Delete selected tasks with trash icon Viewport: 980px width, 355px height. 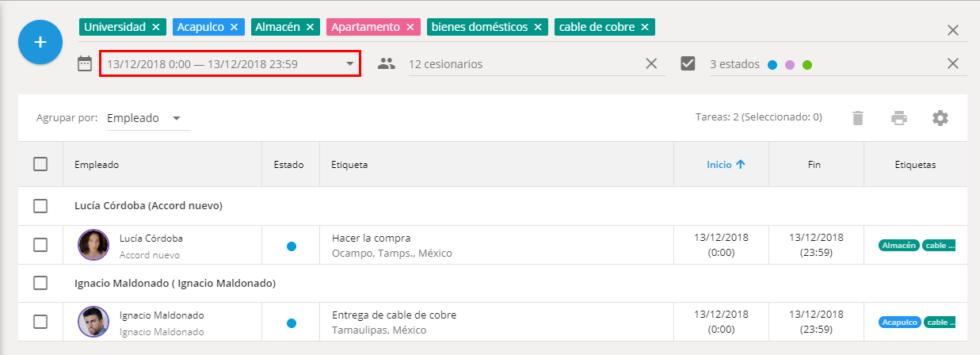[x=858, y=118]
